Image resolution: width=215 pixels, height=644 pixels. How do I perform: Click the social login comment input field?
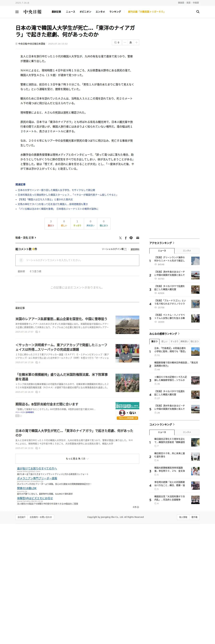77,260
